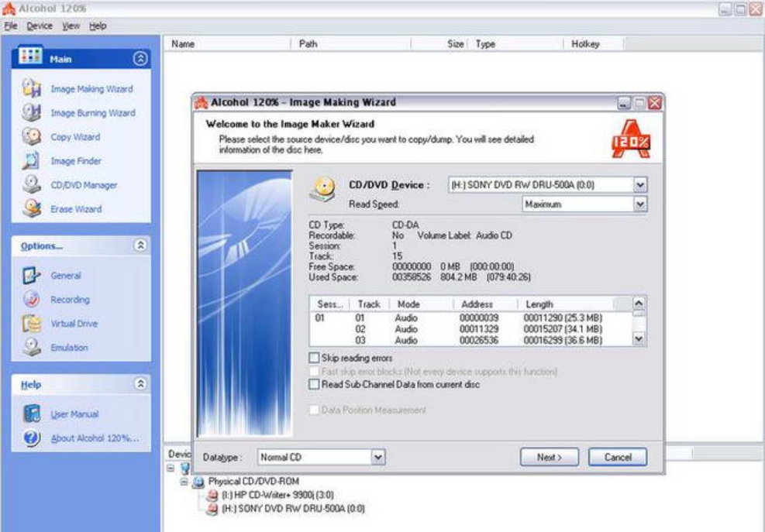Click the Recording options icon
Image resolution: width=765 pixels, height=532 pixels.
coord(31,299)
